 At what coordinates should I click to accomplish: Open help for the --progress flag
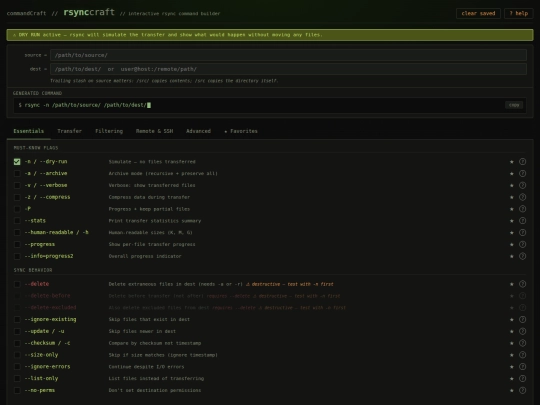tap(522, 245)
